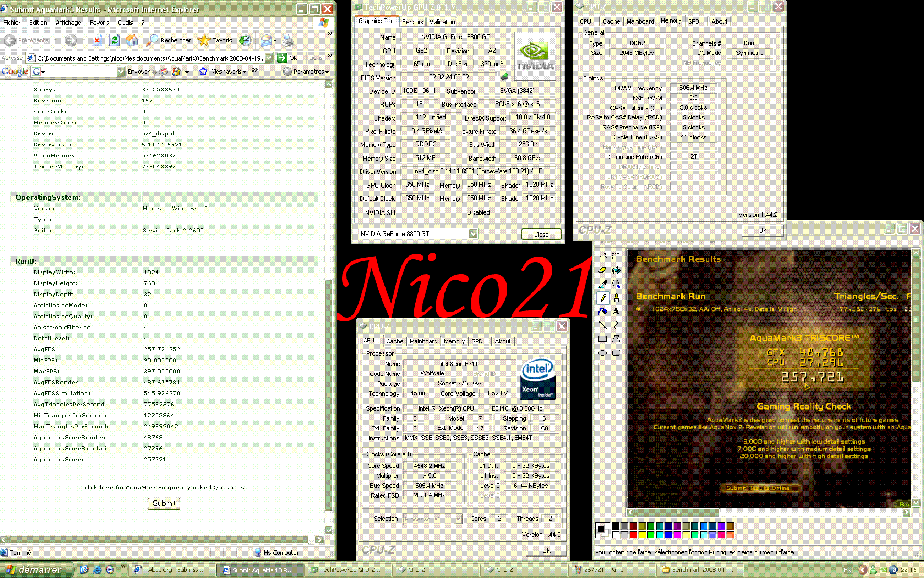924x578 pixels.
Task: Select the Pick Color eyedropper in Paint
Action: 603,284
